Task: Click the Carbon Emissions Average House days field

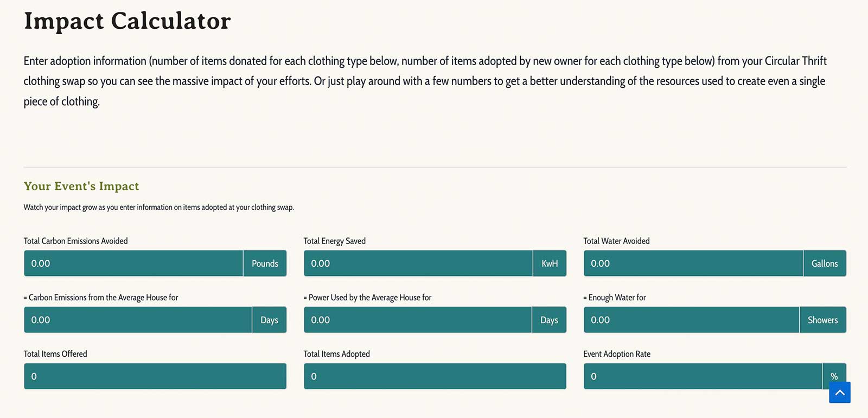Action: point(138,320)
